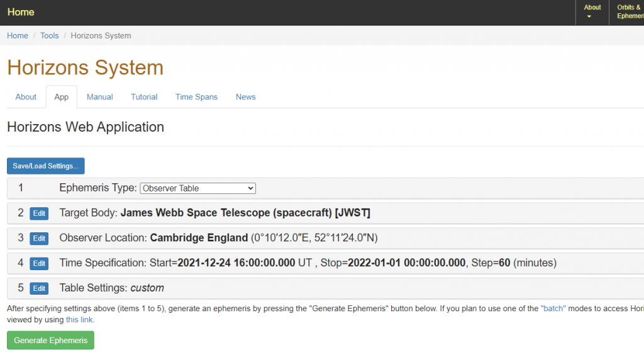The height and width of the screenshot is (357, 644).
Task: Click the Horizons System page heading
Action: (x=85, y=67)
